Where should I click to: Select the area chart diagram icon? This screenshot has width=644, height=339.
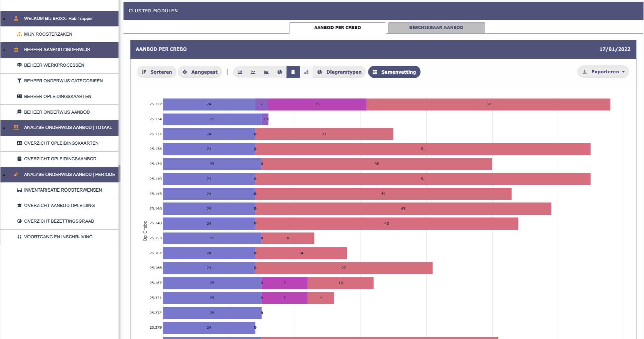(x=266, y=72)
